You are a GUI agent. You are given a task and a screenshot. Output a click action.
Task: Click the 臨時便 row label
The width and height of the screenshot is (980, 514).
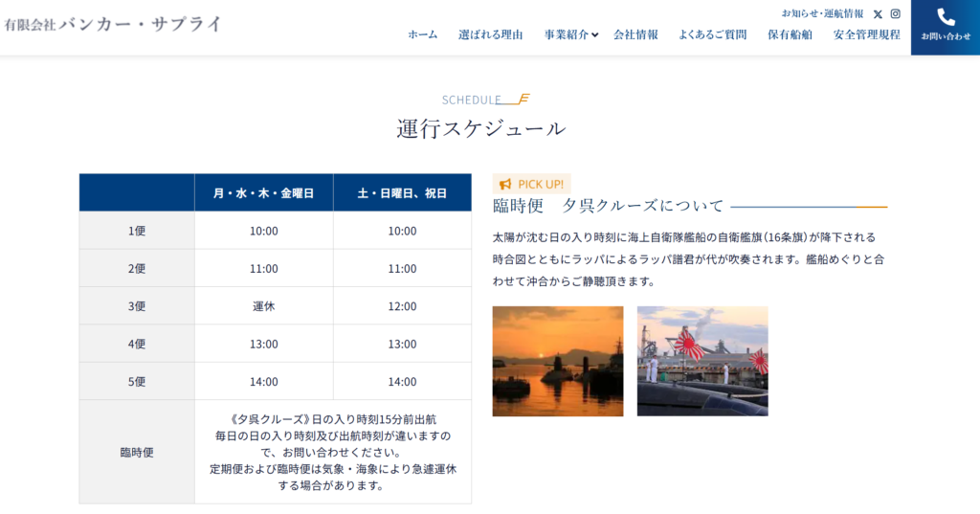click(136, 452)
